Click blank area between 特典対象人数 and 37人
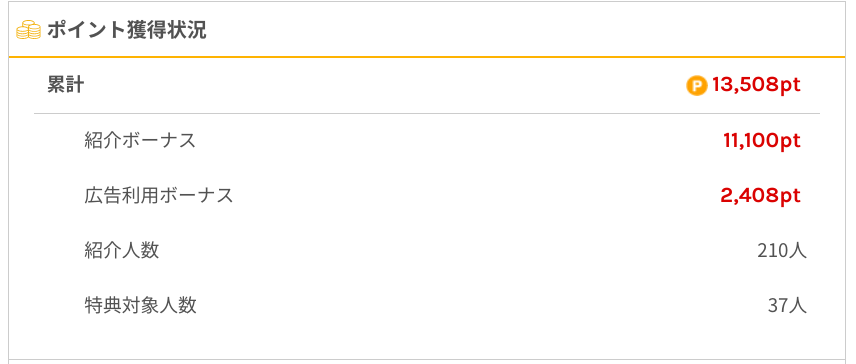This screenshot has height=364, width=856. pyautogui.click(x=482, y=306)
